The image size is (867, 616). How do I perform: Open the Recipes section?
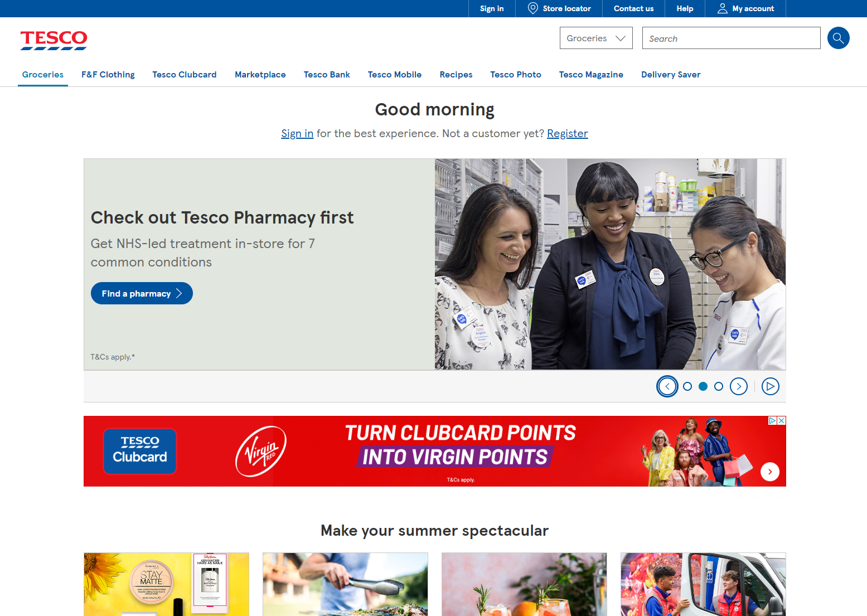[x=456, y=74]
